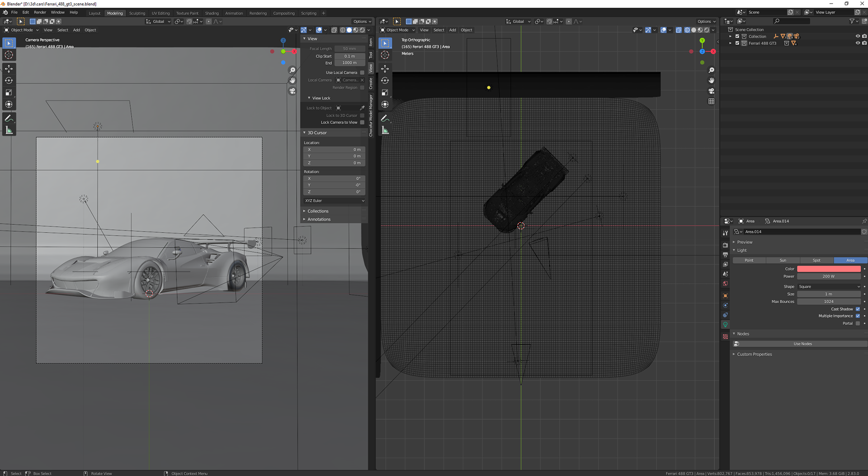The height and width of the screenshot is (476, 868).
Task: Hide the Ferrari 488 GT3 collection
Action: point(857,43)
